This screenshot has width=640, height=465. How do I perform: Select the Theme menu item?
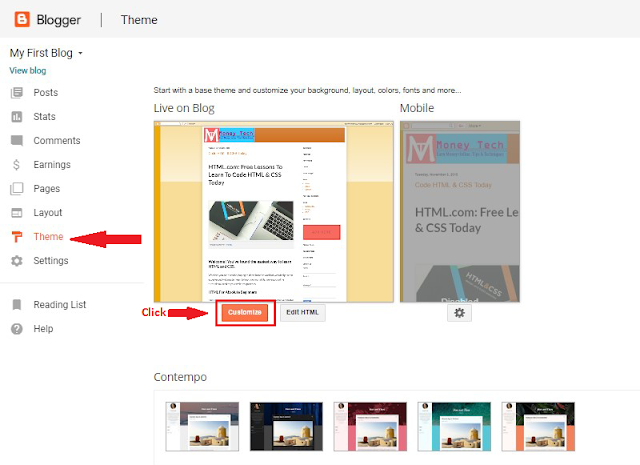pos(48,237)
